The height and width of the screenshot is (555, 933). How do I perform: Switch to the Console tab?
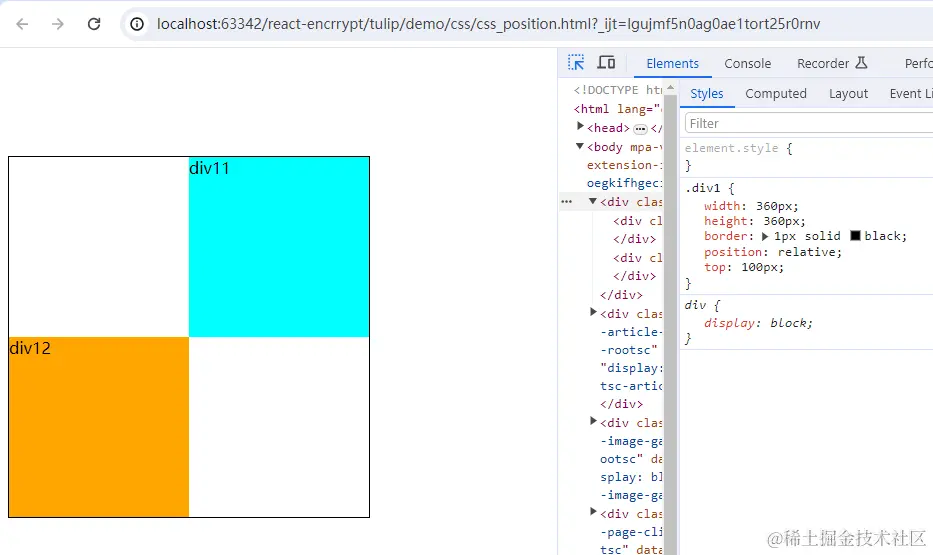[x=747, y=63]
